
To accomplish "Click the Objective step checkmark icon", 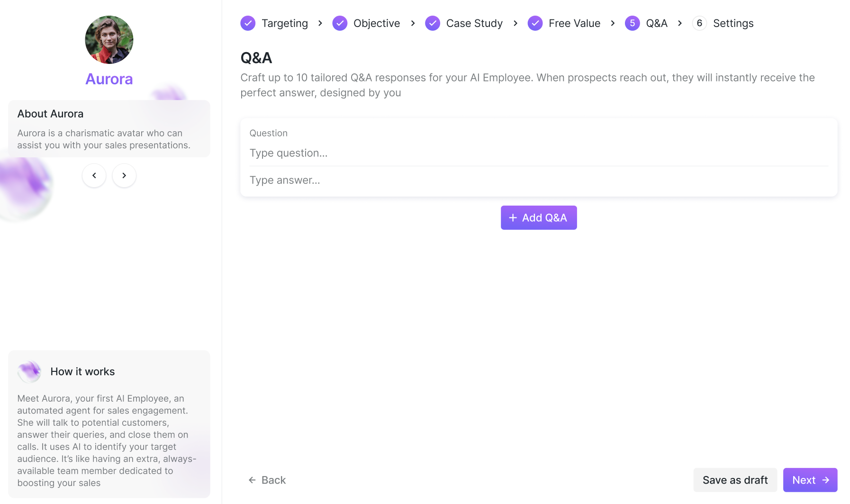I will tap(340, 23).
